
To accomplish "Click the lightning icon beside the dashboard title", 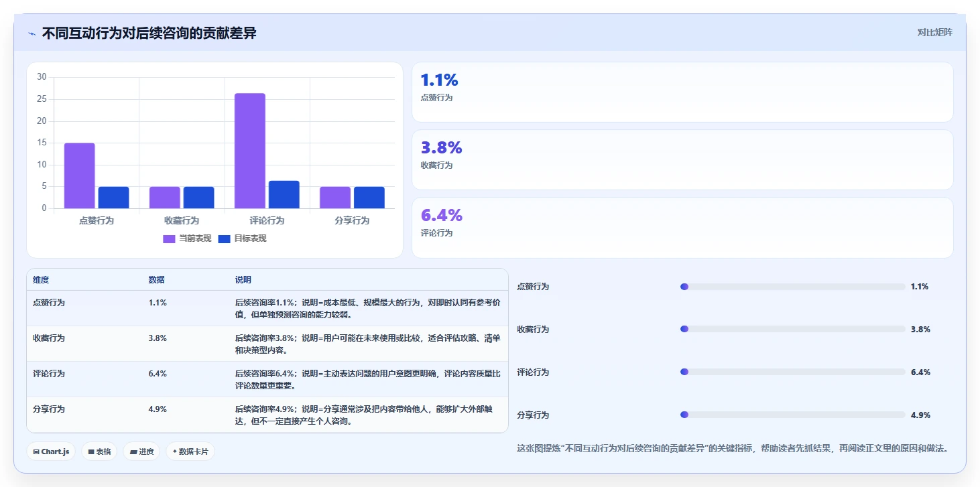I will pos(32,33).
